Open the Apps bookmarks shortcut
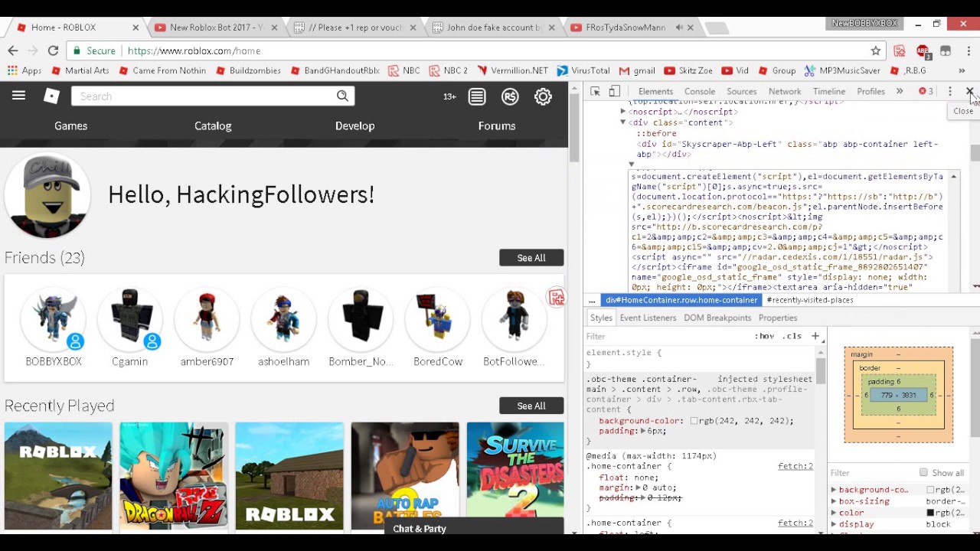980x551 pixels. click(24, 70)
